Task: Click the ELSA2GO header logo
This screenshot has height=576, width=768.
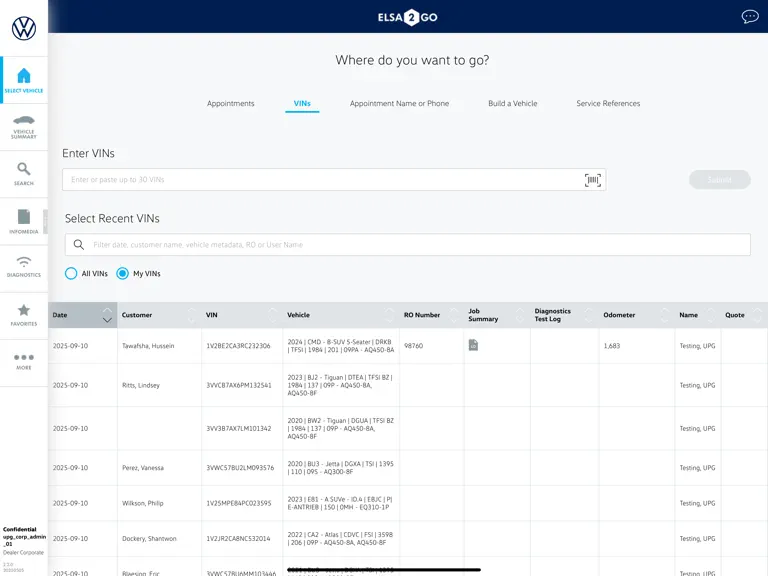Action: click(x=408, y=17)
